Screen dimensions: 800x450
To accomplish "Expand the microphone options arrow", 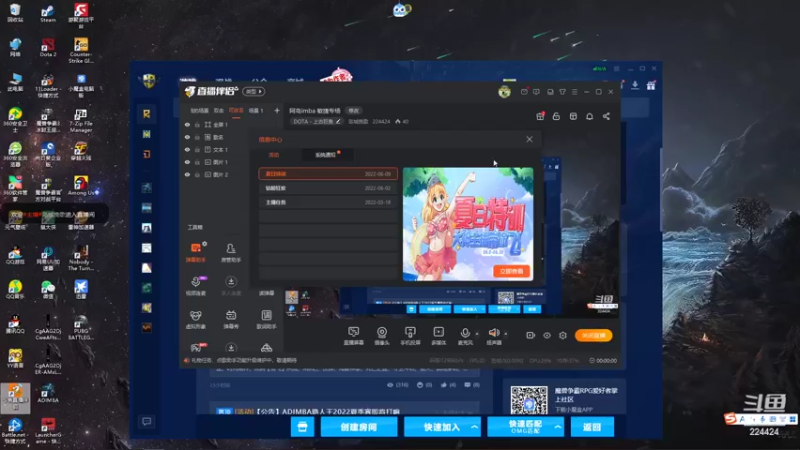I will click(x=477, y=334).
